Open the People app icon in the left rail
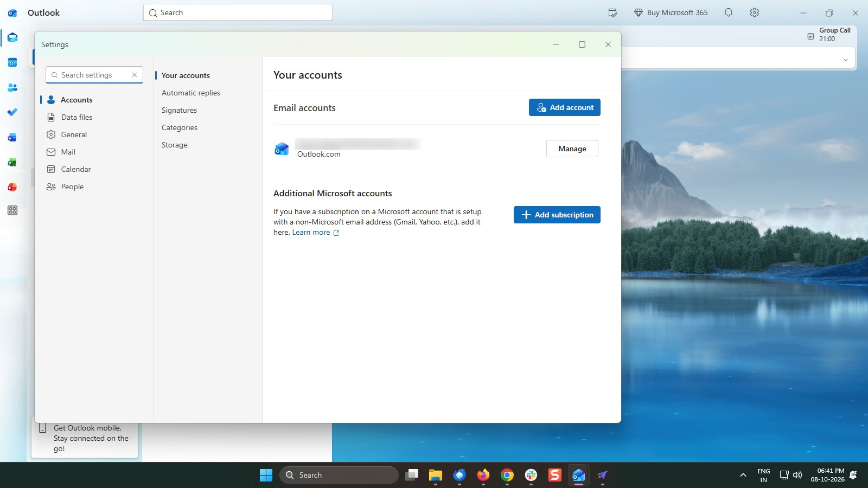Screen dimensions: 868x488 pyautogui.click(x=12, y=87)
